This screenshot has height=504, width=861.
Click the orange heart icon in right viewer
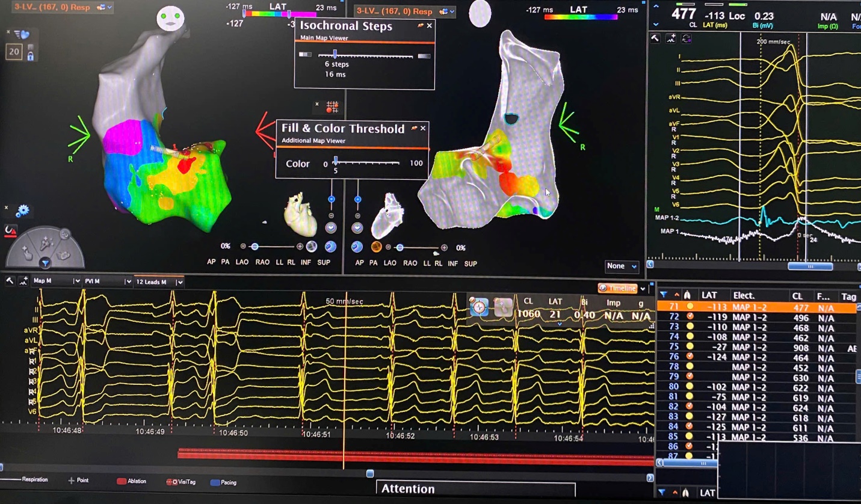tap(376, 247)
